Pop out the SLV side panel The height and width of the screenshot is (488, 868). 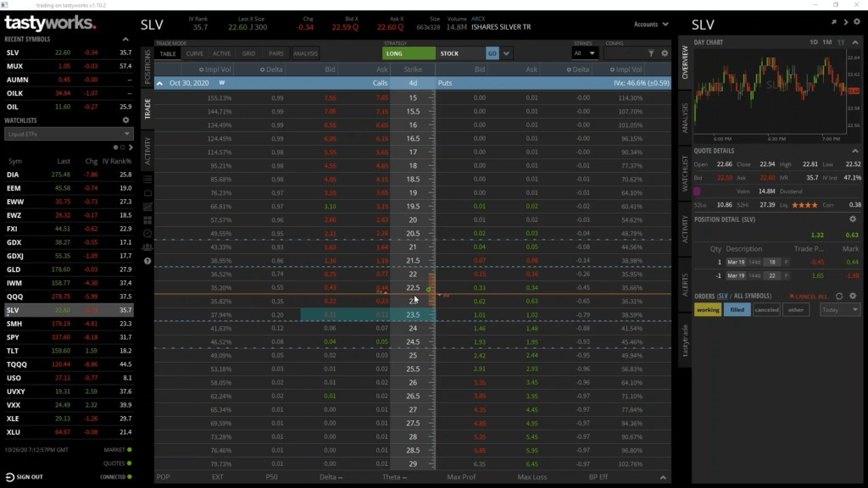point(834,22)
